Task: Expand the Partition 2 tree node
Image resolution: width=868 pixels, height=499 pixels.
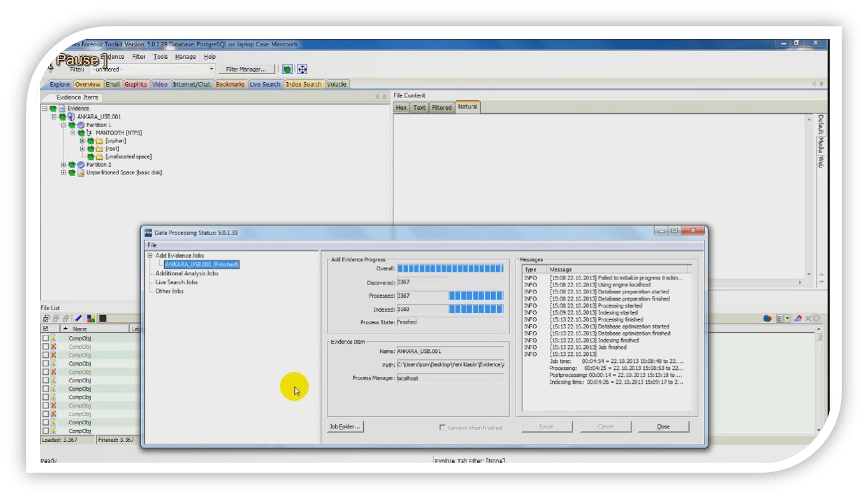Action: [63, 165]
